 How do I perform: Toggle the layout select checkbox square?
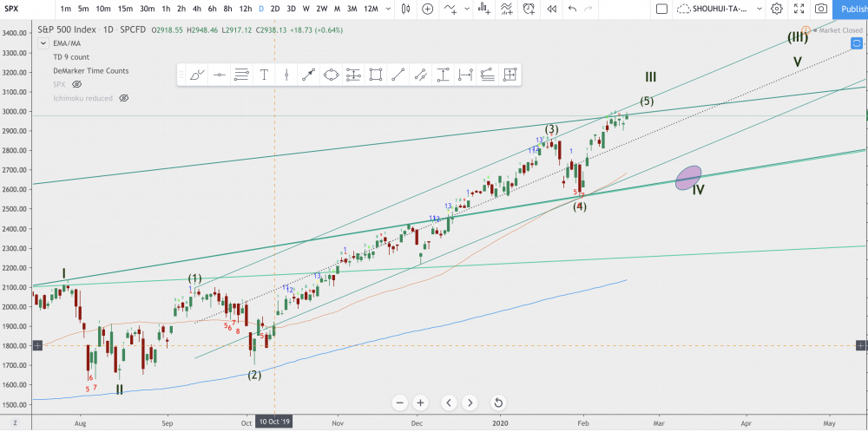point(661,9)
